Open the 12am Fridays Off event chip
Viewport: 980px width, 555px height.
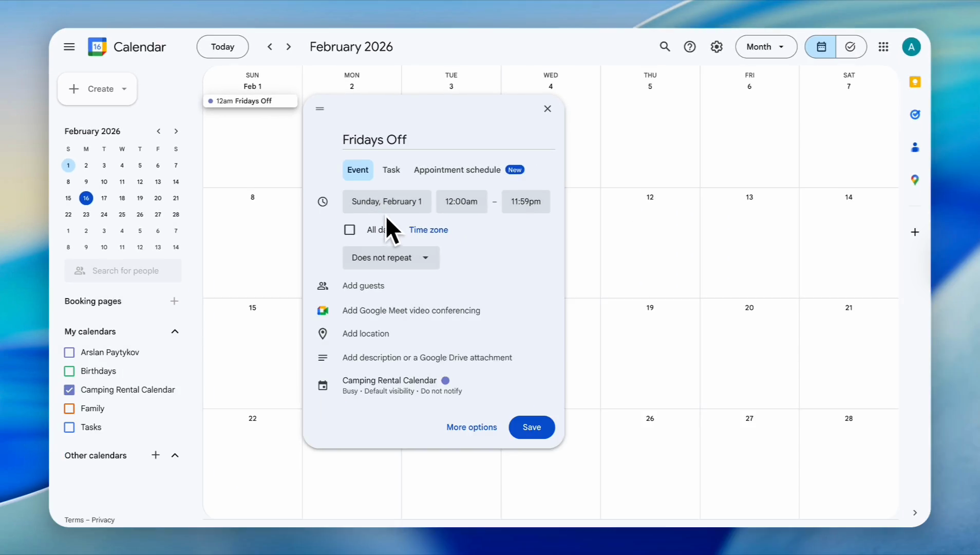tap(251, 101)
